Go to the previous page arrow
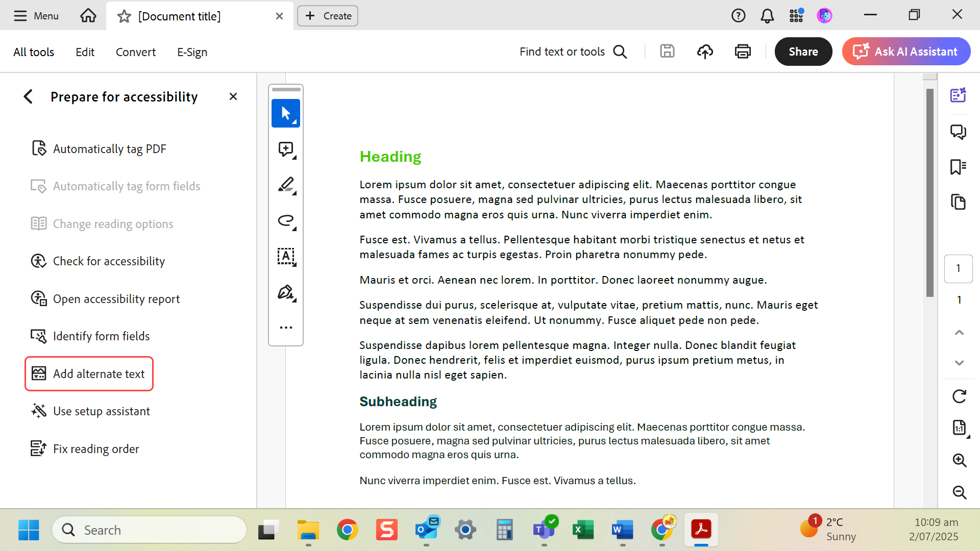980x551 pixels. 959,333
